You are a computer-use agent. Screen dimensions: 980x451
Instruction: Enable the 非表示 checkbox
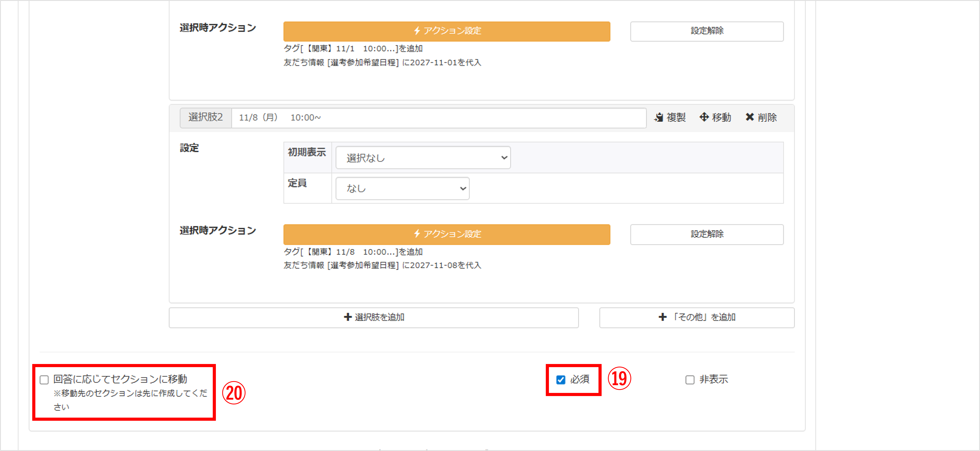(x=690, y=379)
